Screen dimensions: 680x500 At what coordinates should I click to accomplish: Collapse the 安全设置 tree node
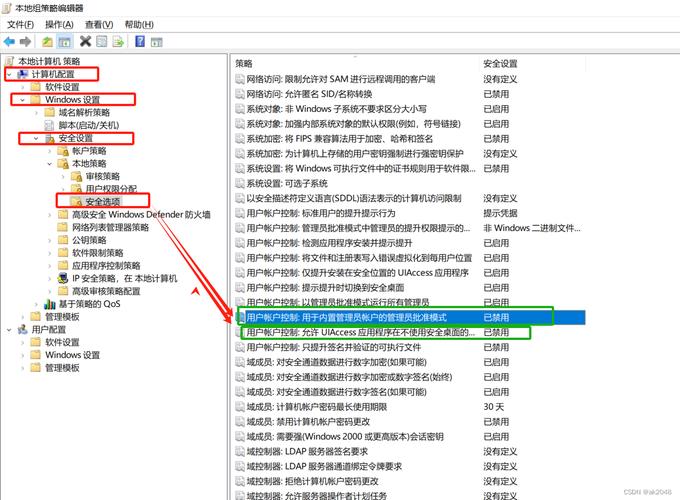[36, 138]
